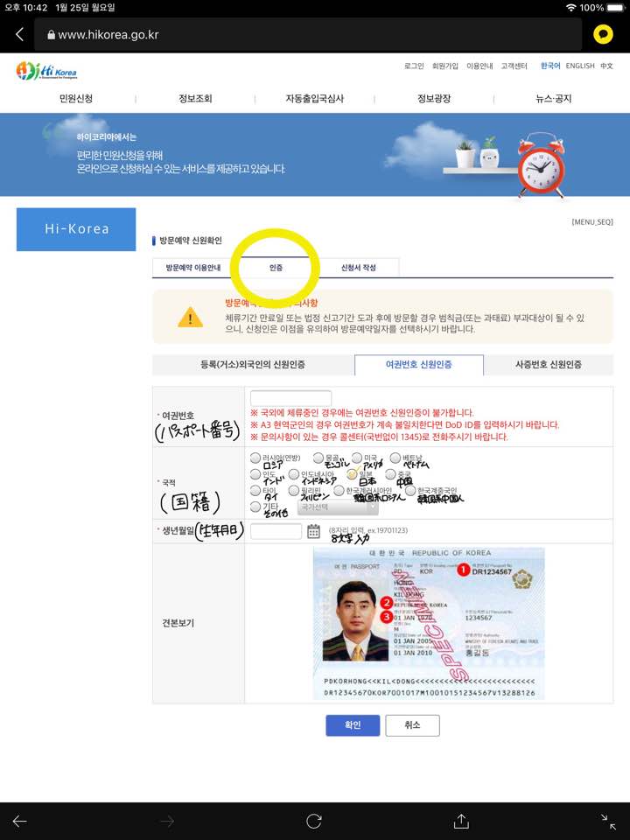630x840 pixels.
Task: Switch language to 中文
Action: click(x=606, y=66)
